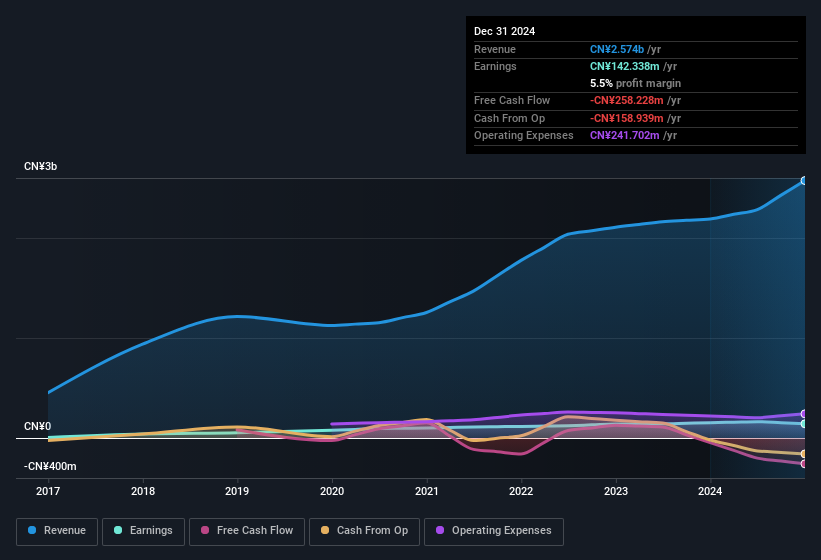This screenshot has width=821, height=560.
Task: Click the Cash From Op tooltip label
Action: coord(509,118)
